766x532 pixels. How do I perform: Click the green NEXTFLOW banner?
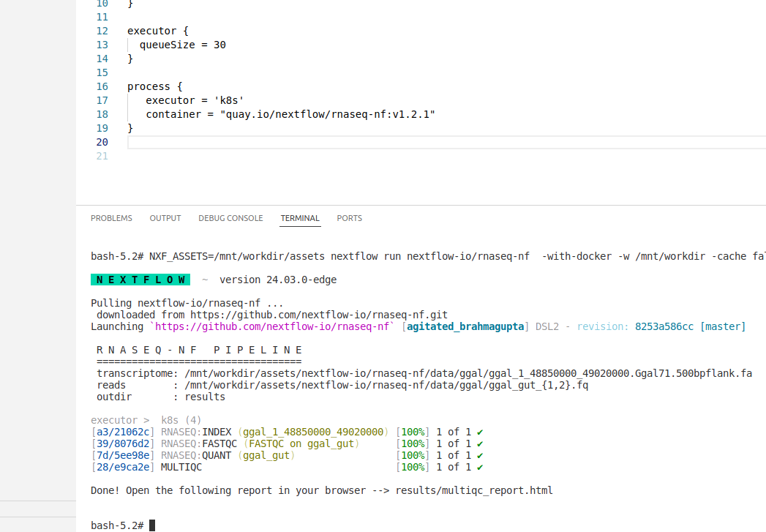point(140,280)
